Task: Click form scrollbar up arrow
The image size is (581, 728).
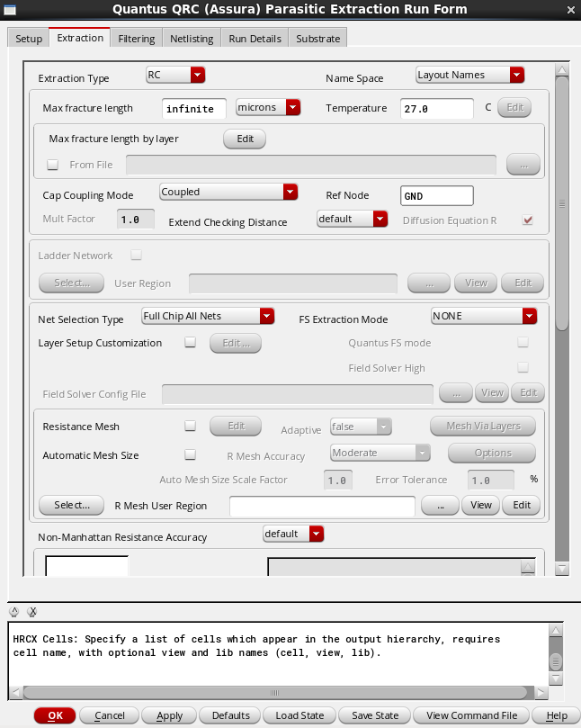Action: click(562, 70)
